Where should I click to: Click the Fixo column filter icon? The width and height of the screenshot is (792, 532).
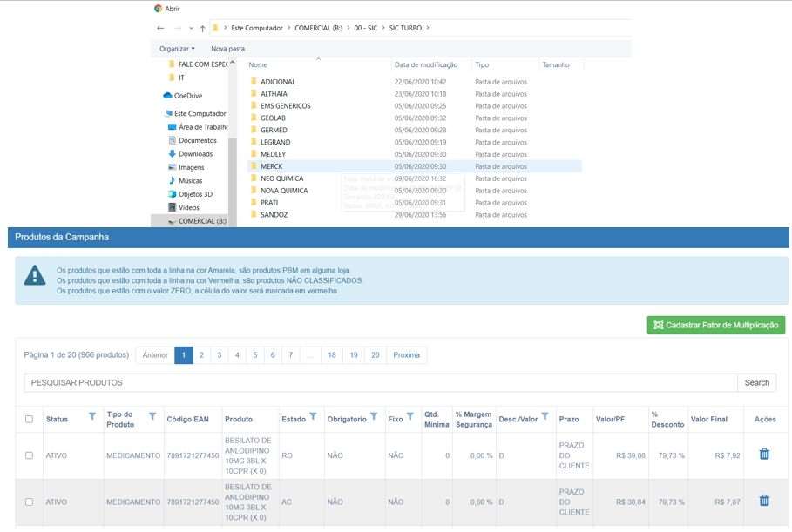(x=410, y=417)
